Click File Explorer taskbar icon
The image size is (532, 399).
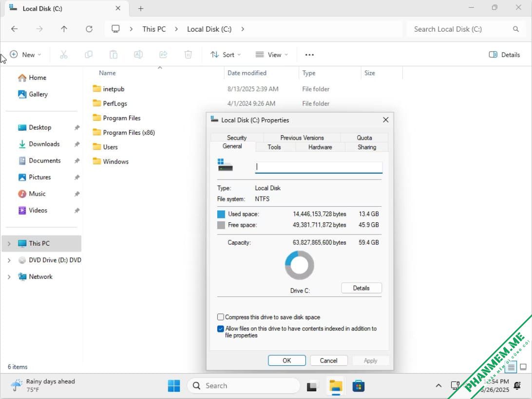[x=336, y=386]
